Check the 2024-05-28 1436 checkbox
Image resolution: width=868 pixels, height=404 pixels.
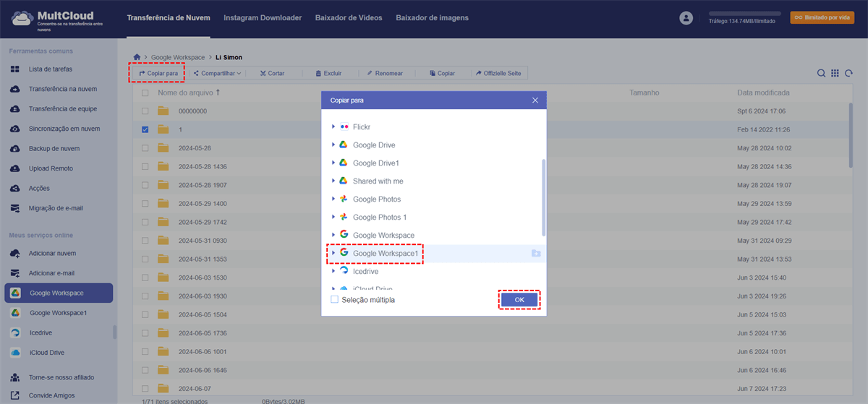145,166
